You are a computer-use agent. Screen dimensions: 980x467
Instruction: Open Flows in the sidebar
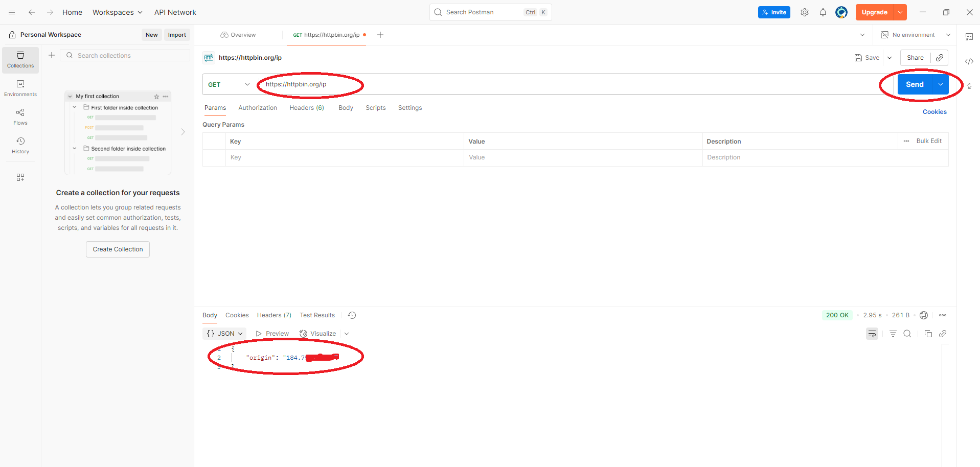click(20, 117)
